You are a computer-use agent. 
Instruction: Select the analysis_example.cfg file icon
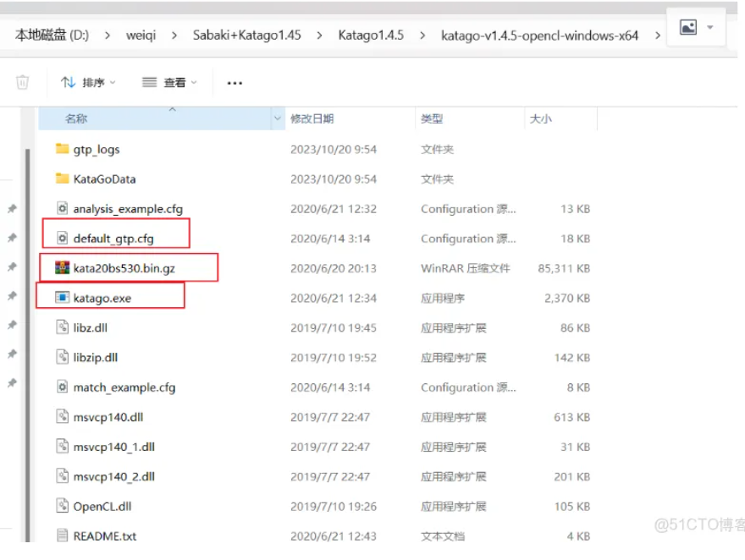[63, 208]
